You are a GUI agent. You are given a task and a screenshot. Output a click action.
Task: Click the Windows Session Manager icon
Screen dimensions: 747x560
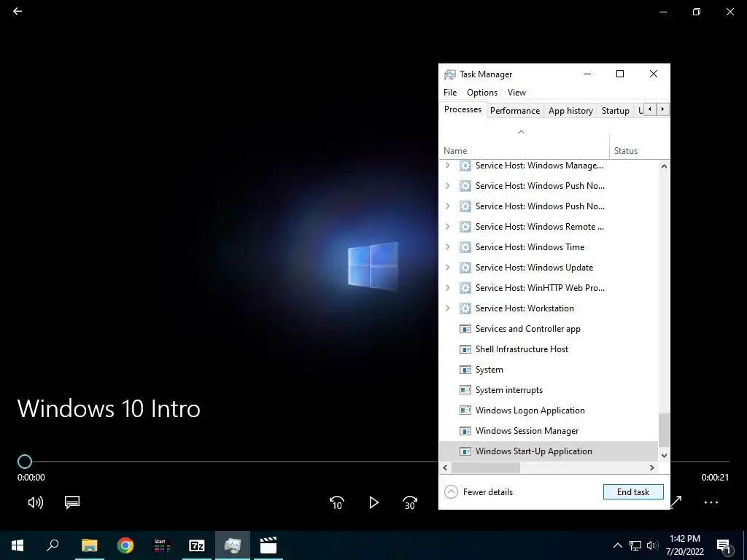(465, 430)
